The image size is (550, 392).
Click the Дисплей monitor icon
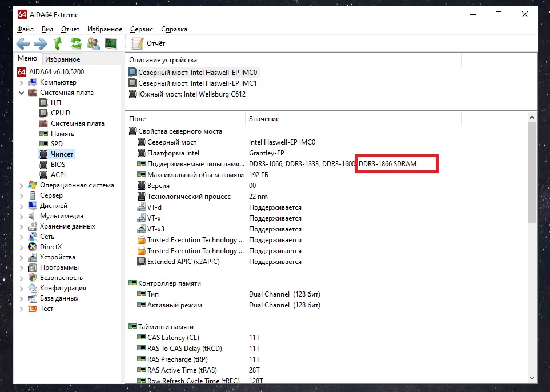33,206
